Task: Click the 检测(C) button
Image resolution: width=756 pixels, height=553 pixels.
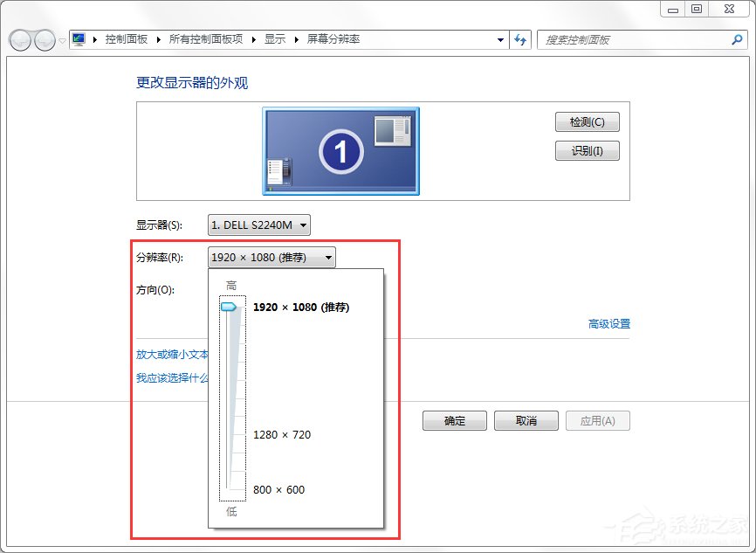Action: (588, 121)
